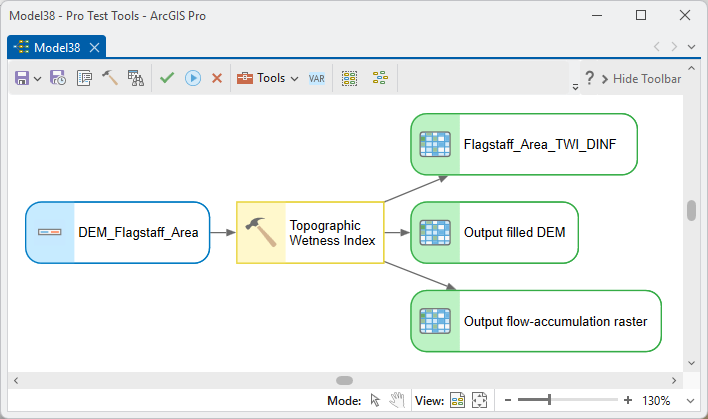Activate the Select mode arrow cursor
The width and height of the screenshot is (708, 419).
coord(375,400)
